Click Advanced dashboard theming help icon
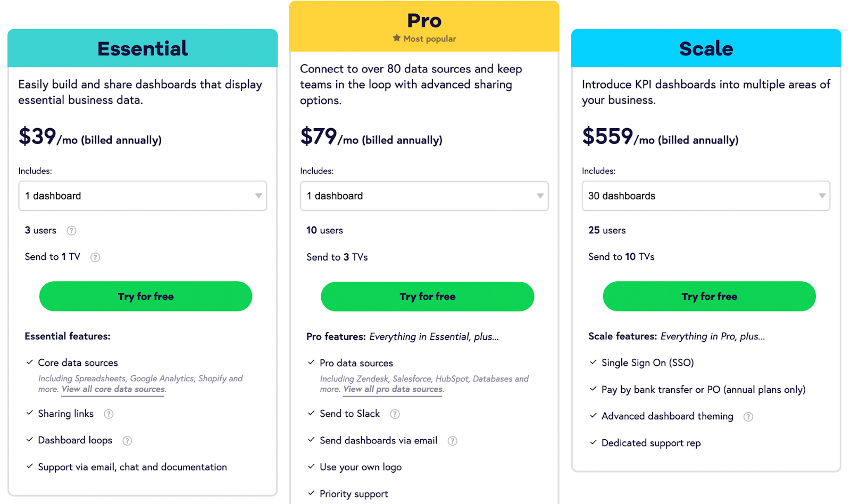The width and height of the screenshot is (851, 504). [748, 417]
